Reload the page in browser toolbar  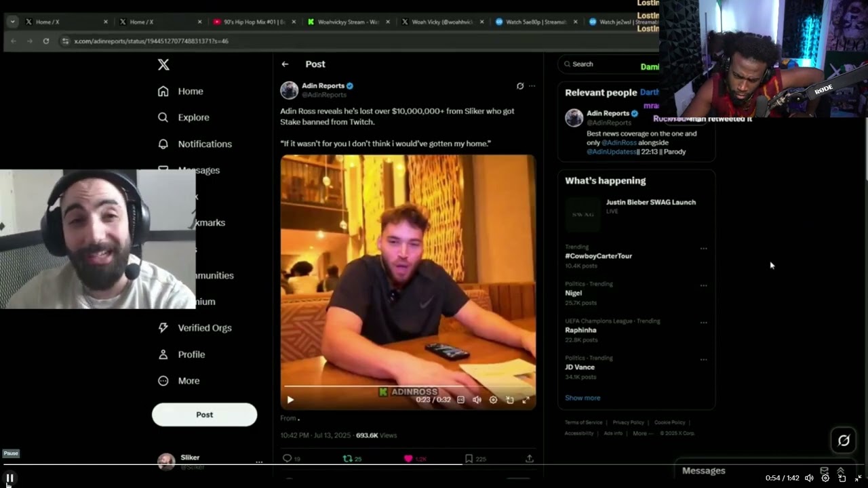pos(45,41)
